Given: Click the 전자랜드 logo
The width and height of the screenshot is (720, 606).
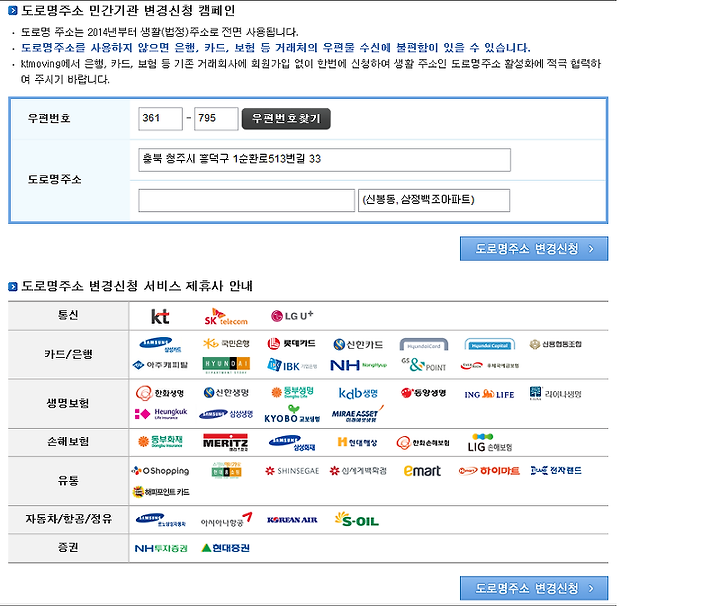Looking at the screenshot, I should pos(556,471).
